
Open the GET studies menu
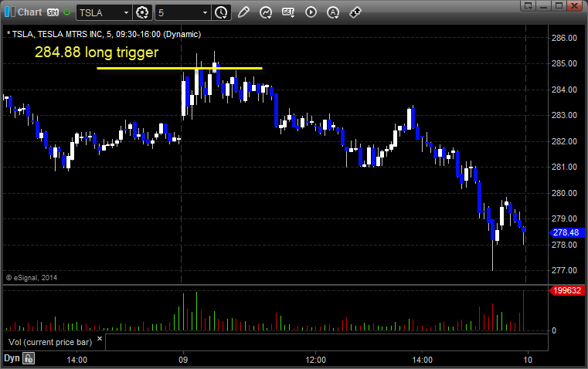pos(288,12)
